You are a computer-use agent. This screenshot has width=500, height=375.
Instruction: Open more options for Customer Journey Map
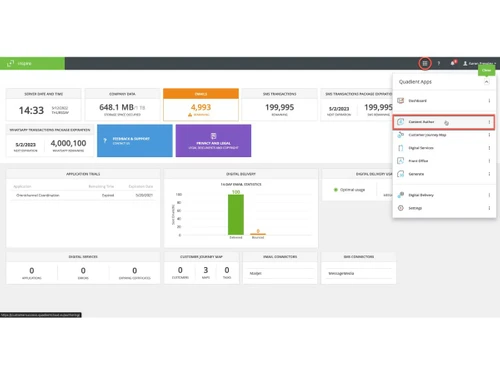pos(489,135)
